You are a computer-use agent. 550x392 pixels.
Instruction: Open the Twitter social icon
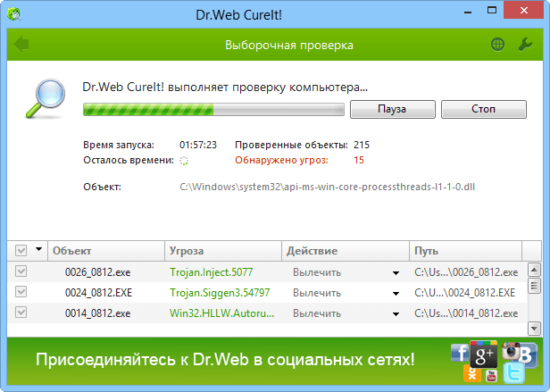click(x=514, y=373)
